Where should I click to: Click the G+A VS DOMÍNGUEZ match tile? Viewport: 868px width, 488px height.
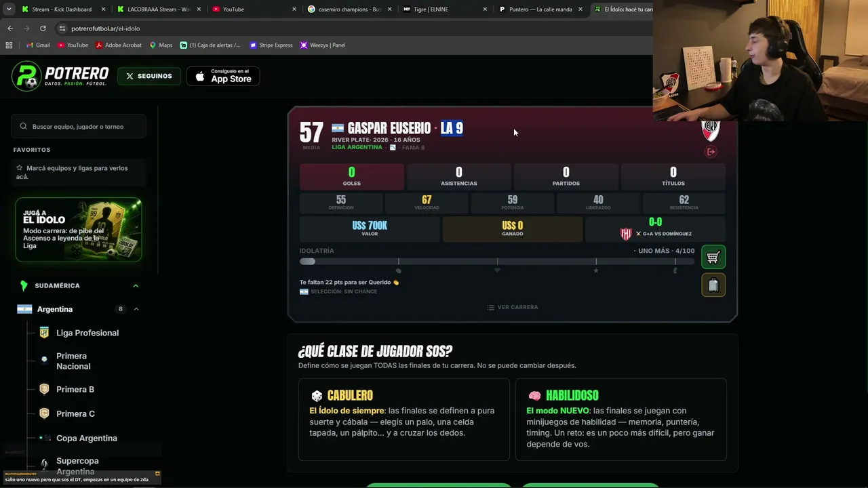click(655, 229)
